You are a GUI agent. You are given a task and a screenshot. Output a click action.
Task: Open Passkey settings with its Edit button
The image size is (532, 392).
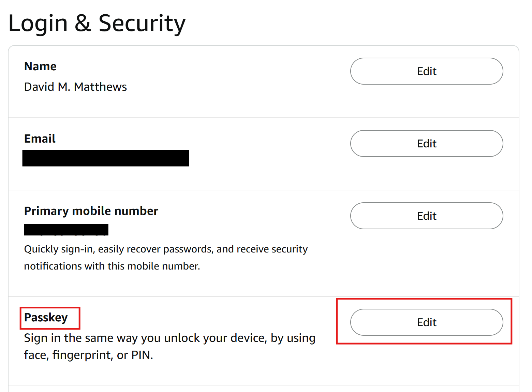click(426, 322)
